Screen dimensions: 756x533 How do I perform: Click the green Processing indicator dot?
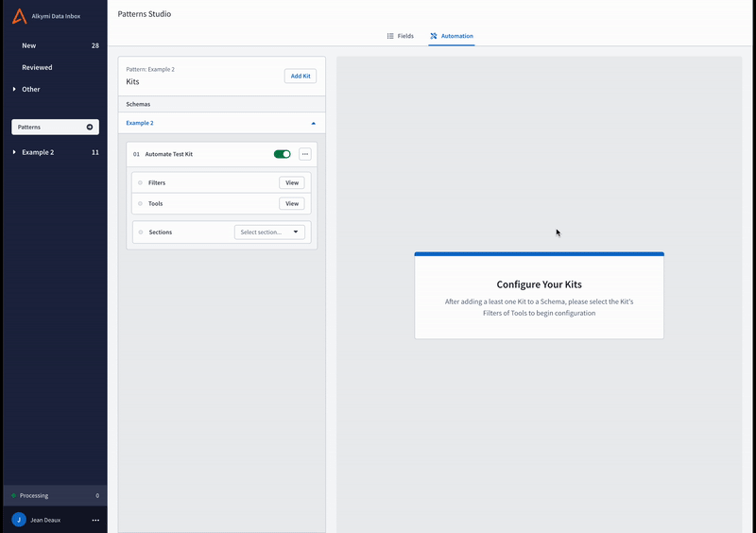[x=13, y=495]
